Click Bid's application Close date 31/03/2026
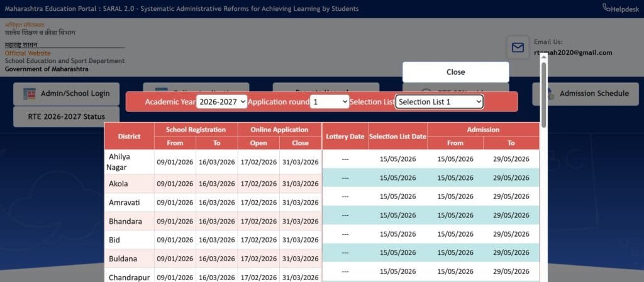Viewport: 644px width, 282px height. click(300, 240)
